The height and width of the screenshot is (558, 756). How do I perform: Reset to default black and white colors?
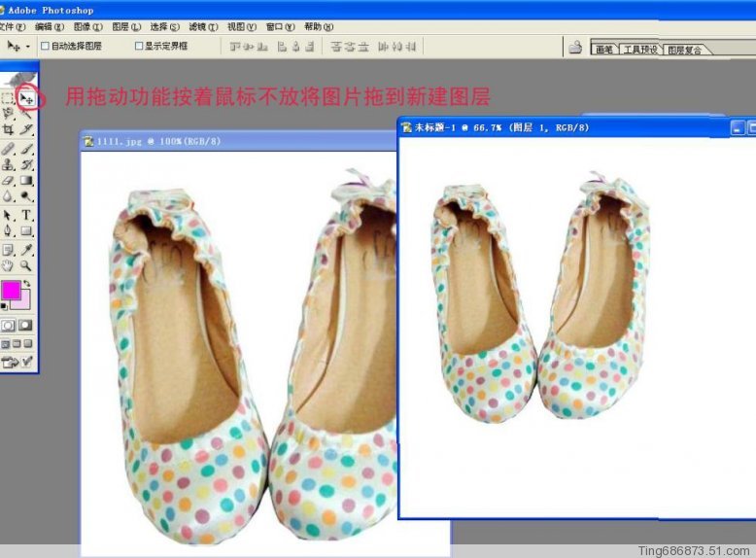tap(4, 307)
